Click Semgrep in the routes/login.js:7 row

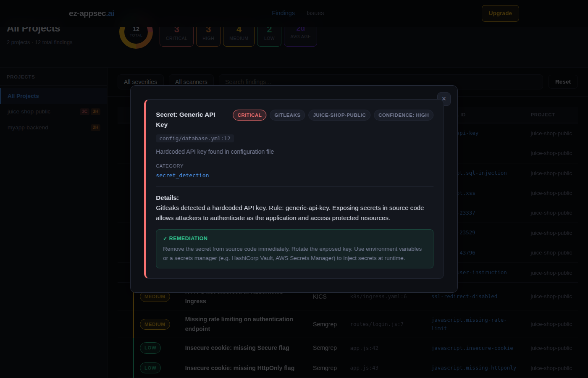[325, 324]
